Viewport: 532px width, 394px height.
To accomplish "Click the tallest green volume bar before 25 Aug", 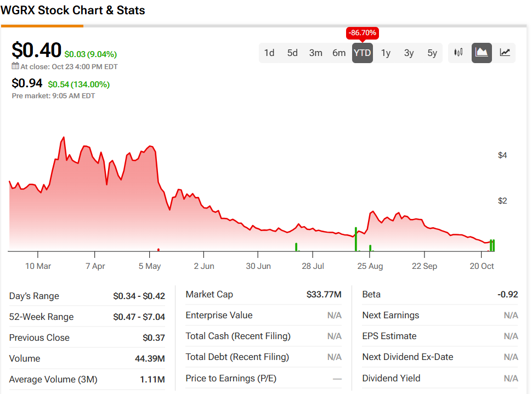I will (356, 239).
